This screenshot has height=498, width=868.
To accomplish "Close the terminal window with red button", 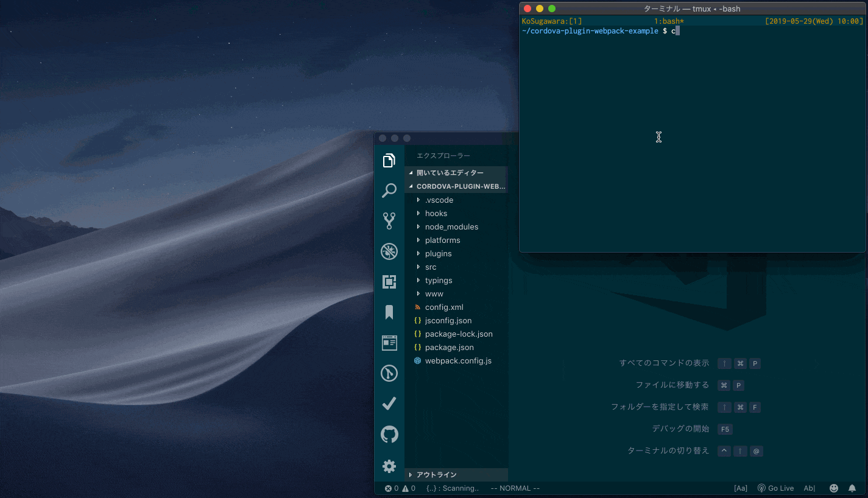I will [x=526, y=9].
